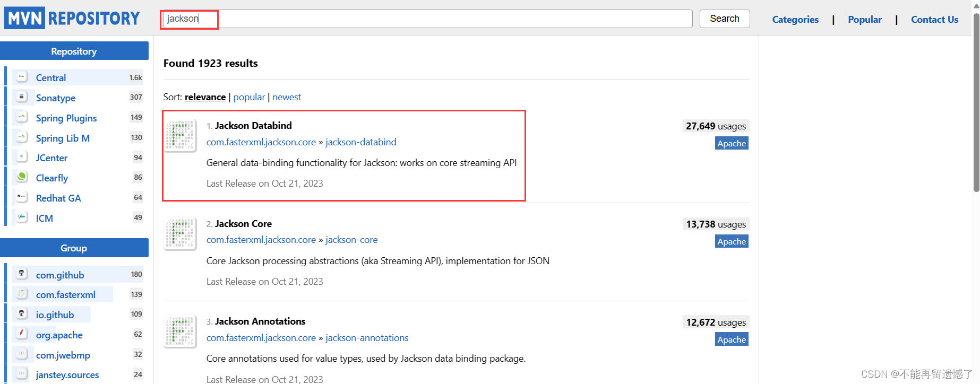Filter by com.jwebmp group
Screen dimensions: 980x384
(x=63, y=355)
